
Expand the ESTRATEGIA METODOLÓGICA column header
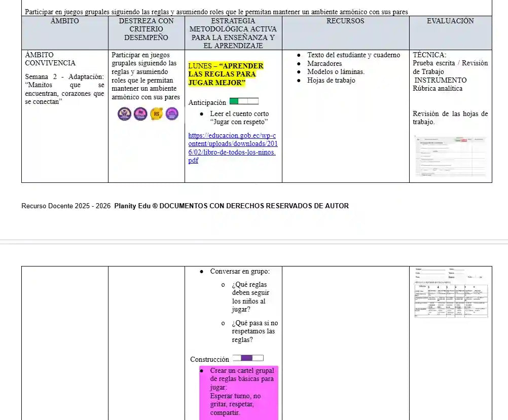pos(233,33)
